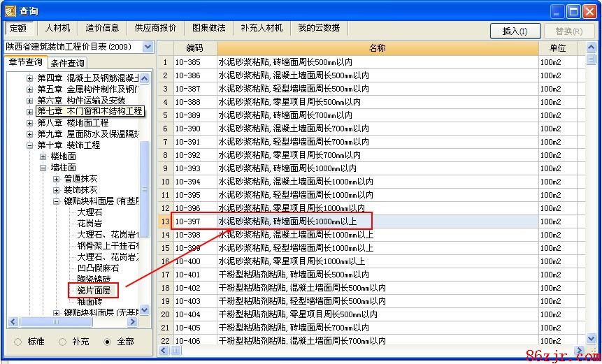602x364 pixels.
Task: Select the 瓷片面层 tree item
Action: pos(94,289)
